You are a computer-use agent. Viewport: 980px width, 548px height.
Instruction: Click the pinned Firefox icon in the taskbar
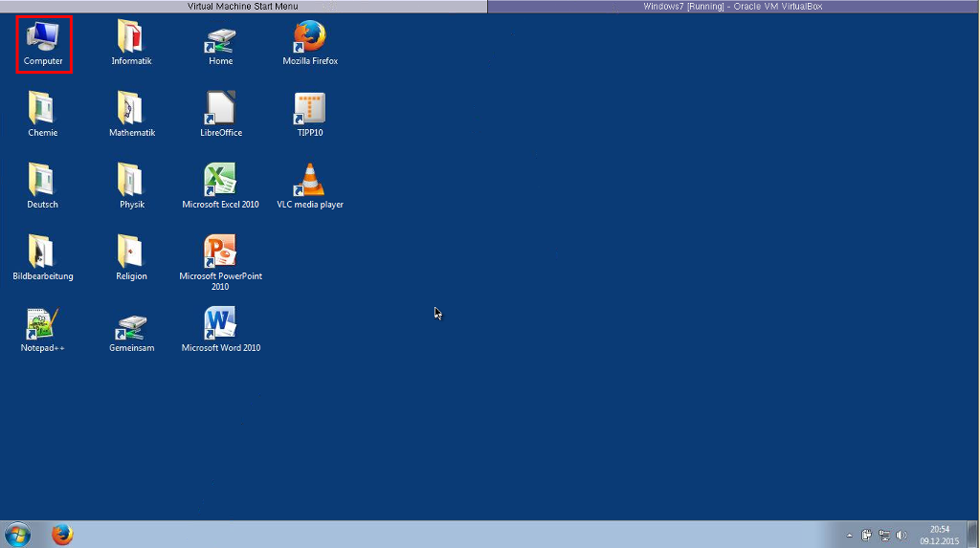(62, 535)
